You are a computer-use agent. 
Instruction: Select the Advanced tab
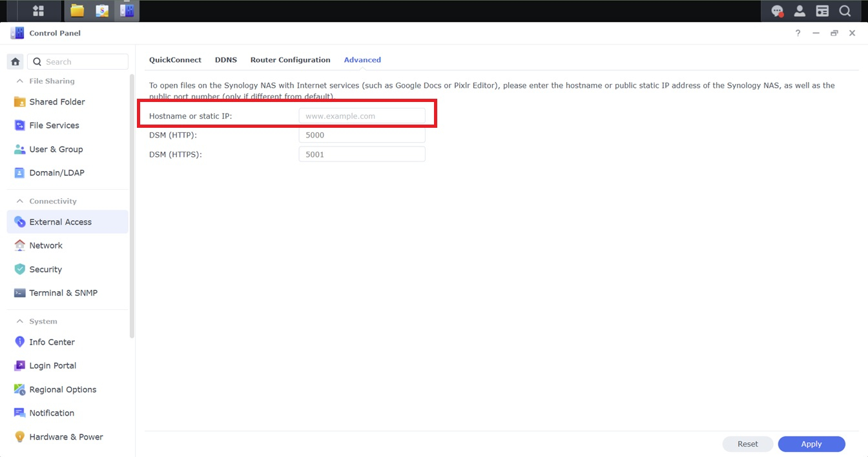pos(362,59)
